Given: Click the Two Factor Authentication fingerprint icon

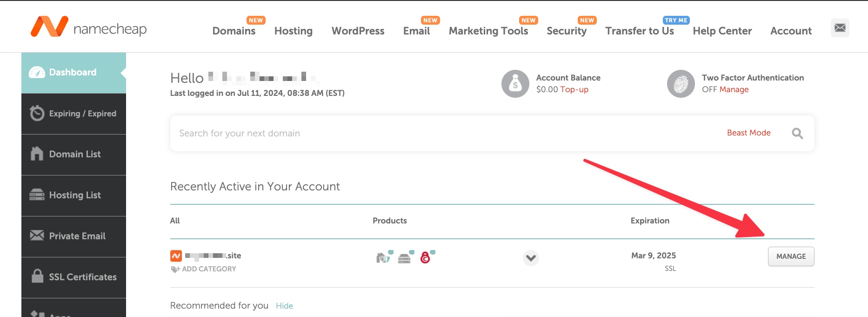Looking at the screenshot, I should coord(681,84).
